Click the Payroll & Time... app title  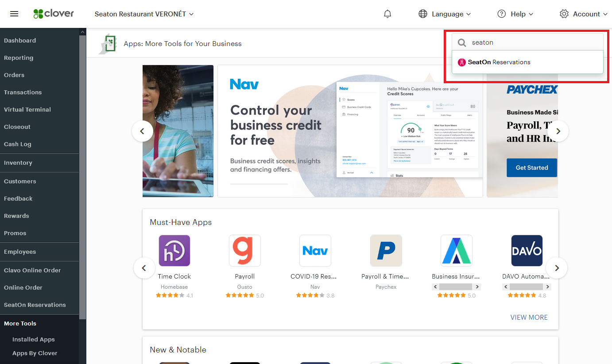tap(386, 276)
